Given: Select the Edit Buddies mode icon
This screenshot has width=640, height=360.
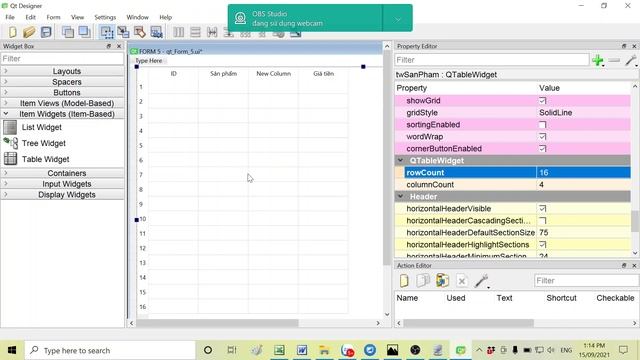Looking at the screenshot, I should click(x=140, y=32).
